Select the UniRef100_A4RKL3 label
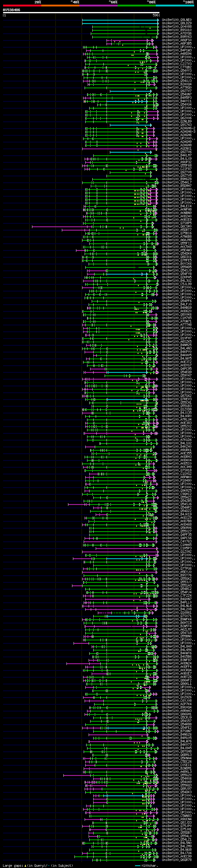197x868 pixels. [x=176, y=772]
